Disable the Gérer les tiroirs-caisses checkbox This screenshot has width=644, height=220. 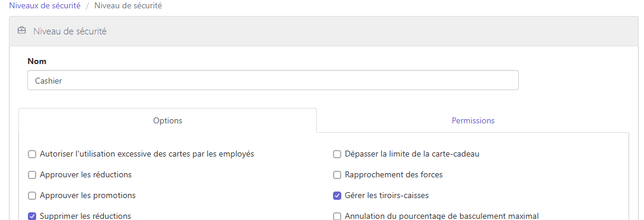click(x=337, y=196)
